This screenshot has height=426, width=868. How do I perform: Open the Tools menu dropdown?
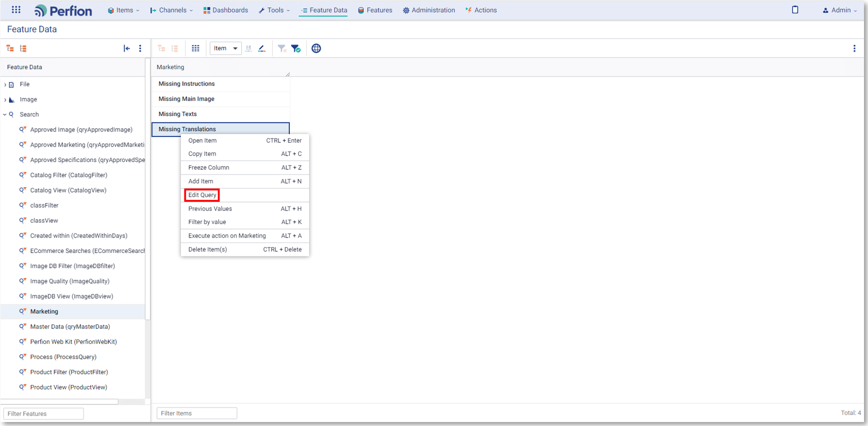(274, 10)
